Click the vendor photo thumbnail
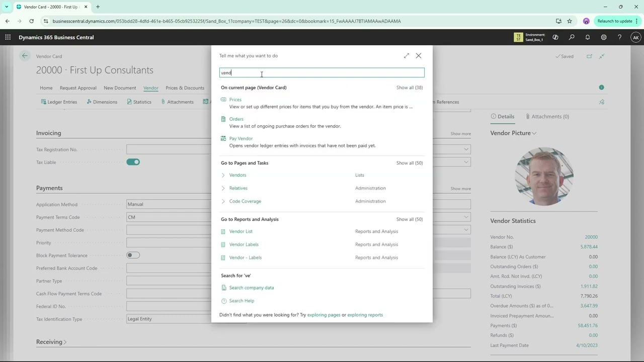644x362 pixels. point(544,176)
